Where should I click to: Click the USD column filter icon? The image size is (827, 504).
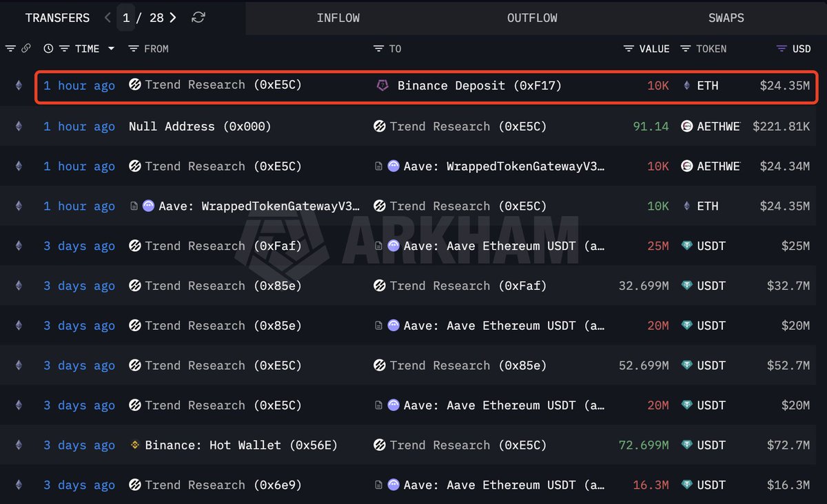coord(782,48)
